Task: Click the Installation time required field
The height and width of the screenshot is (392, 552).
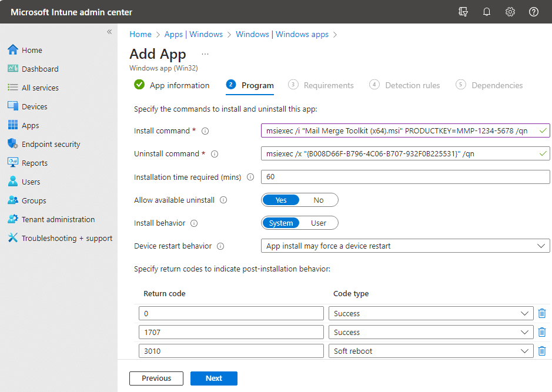Action: coord(405,177)
